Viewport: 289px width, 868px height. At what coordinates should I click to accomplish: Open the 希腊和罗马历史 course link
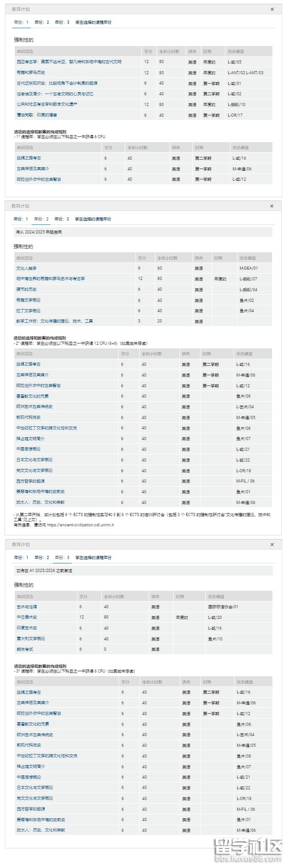point(31,72)
